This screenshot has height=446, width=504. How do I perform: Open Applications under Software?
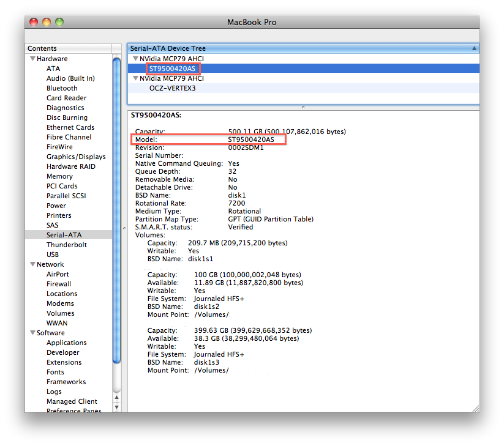coord(67,343)
